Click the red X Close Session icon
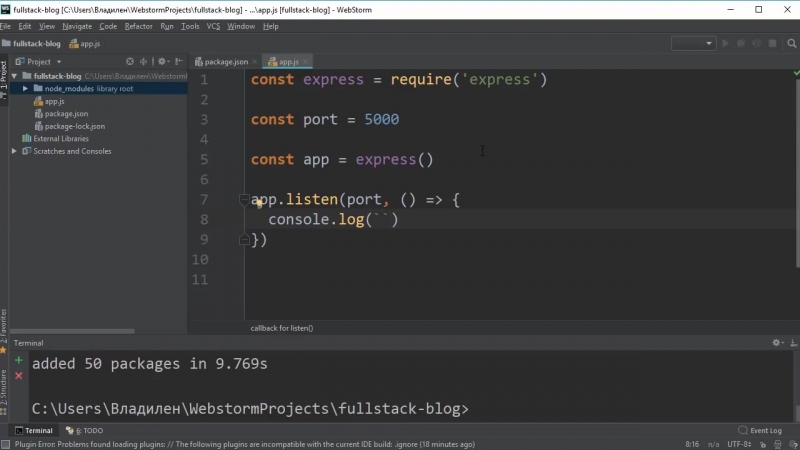Screen dimensions: 800x450 [x=18, y=376]
